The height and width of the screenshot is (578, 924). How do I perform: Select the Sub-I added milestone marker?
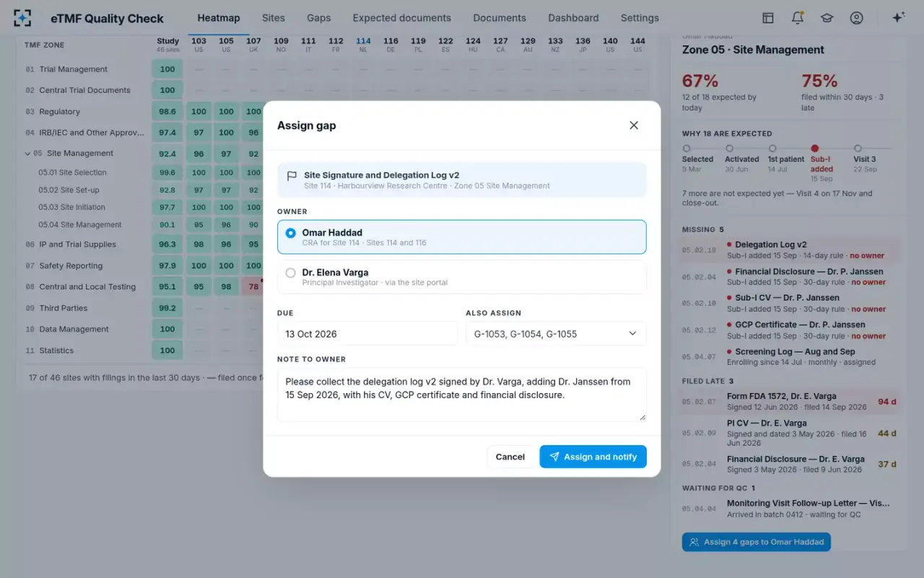tap(814, 149)
